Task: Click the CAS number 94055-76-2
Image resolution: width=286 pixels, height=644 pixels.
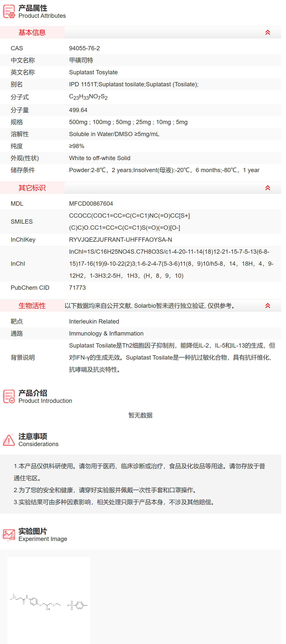Action: (x=84, y=48)
